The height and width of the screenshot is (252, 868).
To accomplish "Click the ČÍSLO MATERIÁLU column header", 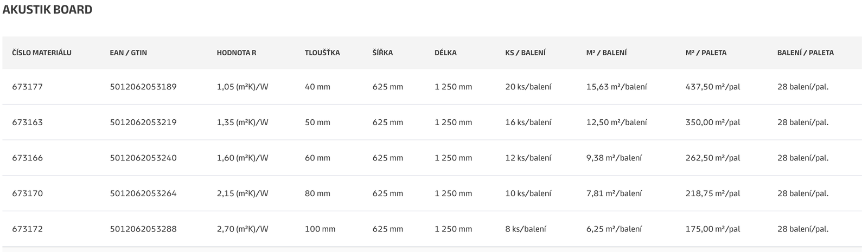I will 42,53.
